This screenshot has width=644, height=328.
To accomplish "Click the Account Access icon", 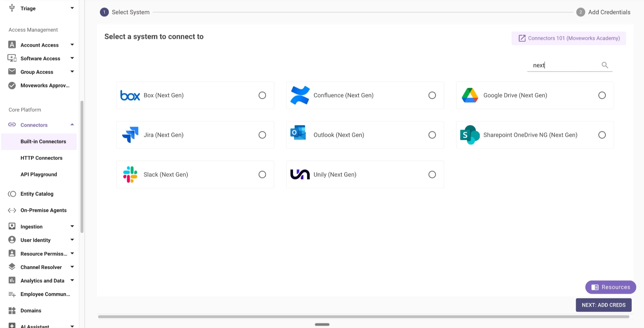I will (x=12, y=45).
